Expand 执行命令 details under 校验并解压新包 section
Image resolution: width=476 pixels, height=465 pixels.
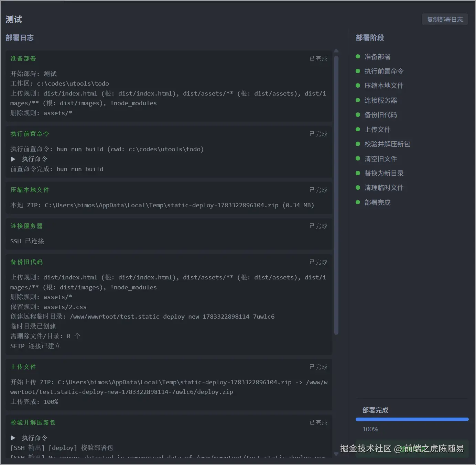pyautogui.click(x=29, y=438)
